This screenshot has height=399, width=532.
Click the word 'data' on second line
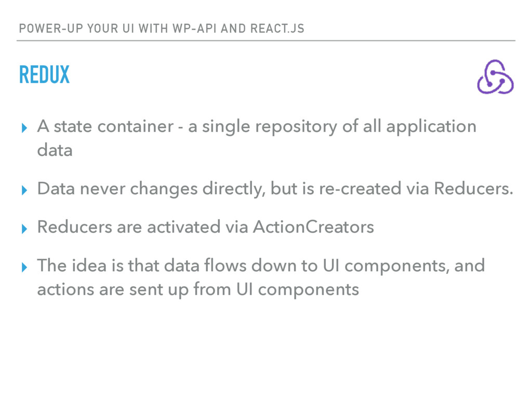55,150
